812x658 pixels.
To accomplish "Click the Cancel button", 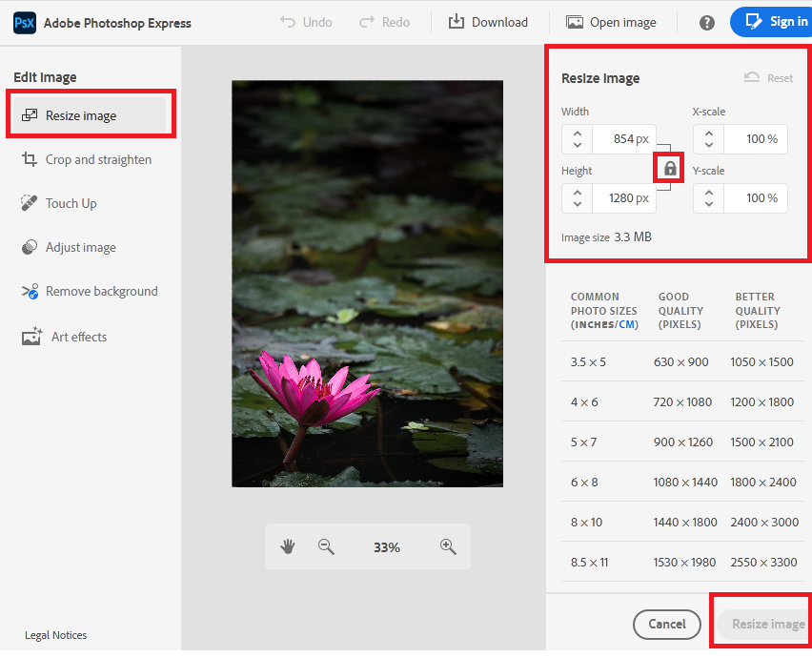I will pos(667,624).
